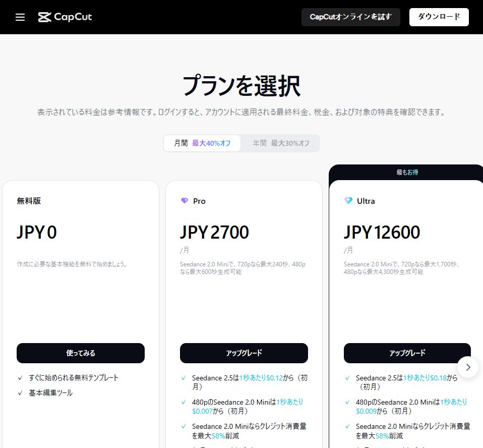483x448 pixels.
Task: Click the $0.009から feature line in Ultra
Action: [384, 411]
